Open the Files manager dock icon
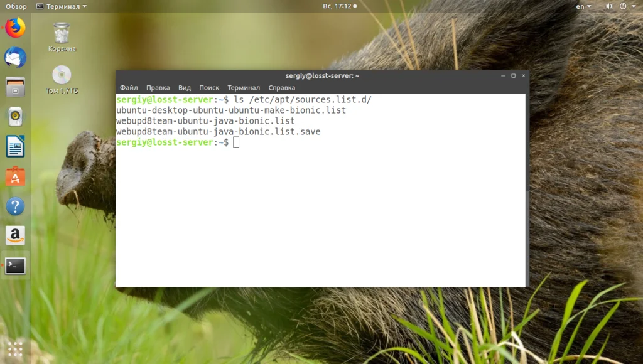This screenshot has height=364, width=643. point(15,87)
